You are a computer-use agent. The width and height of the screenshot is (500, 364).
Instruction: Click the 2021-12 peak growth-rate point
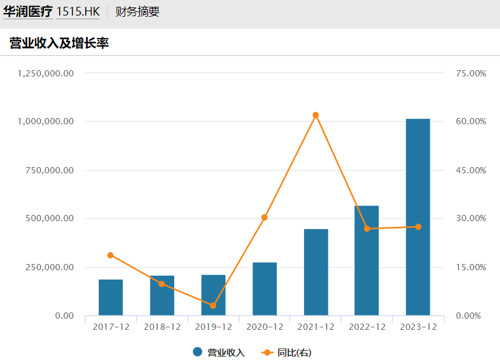(x=316, y=115)
